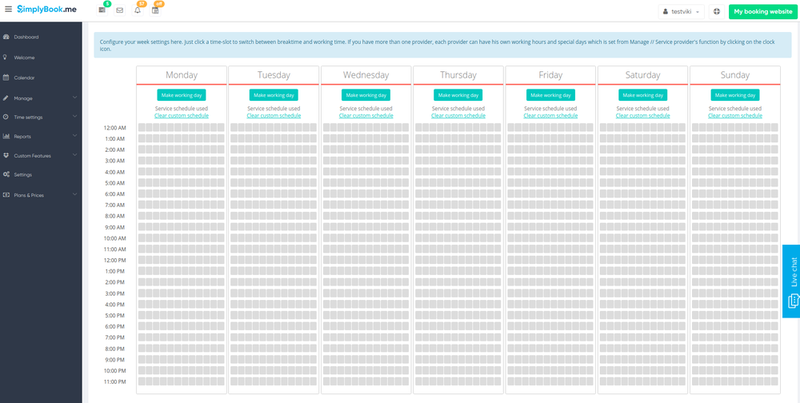
Task: Open the envelope messages icon
Action: (x=120, y=11)
